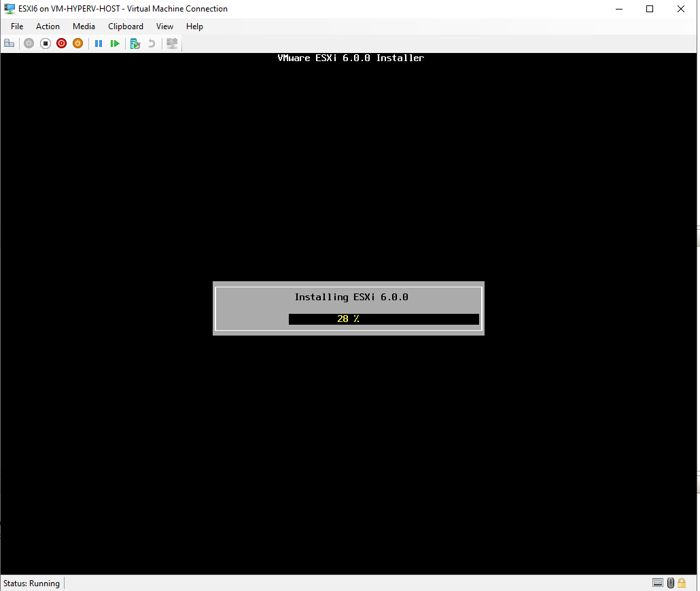The width and height of the screenshot is (700, 591).
Task: Open the Action menu
Action: click(x=48, y=26)
